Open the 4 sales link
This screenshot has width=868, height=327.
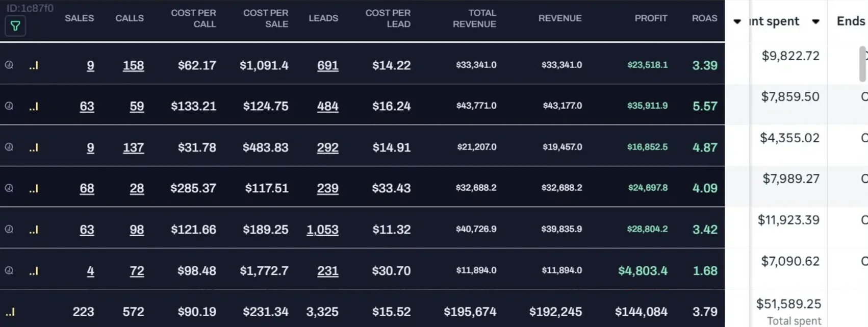[x=90, y=271]
